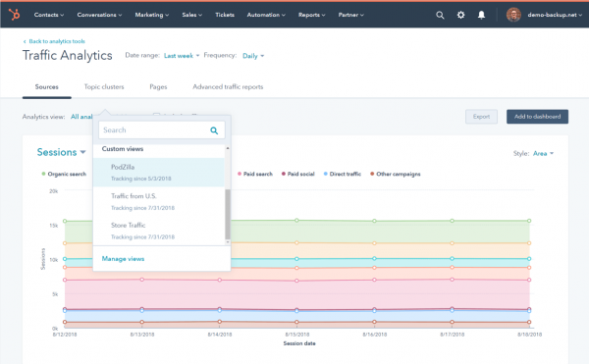Viewport: 589px width, 364px height.
Task: Click the HubSpot sprocket logo
Action: [x=15, y=15]
